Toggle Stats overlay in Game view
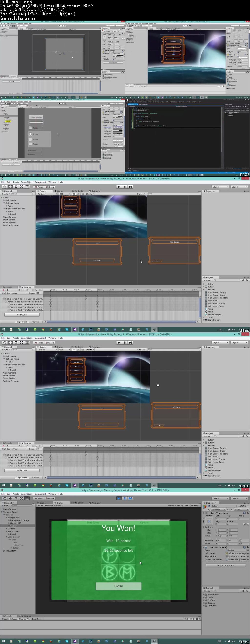The width and height of the screenshot is (250, 644). click(x=187, y=505)
